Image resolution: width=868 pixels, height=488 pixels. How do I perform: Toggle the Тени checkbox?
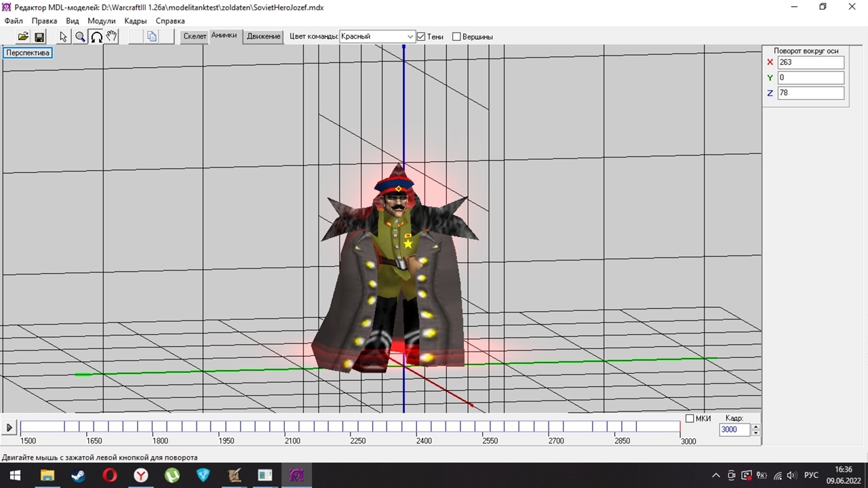[x=421, y=37]
